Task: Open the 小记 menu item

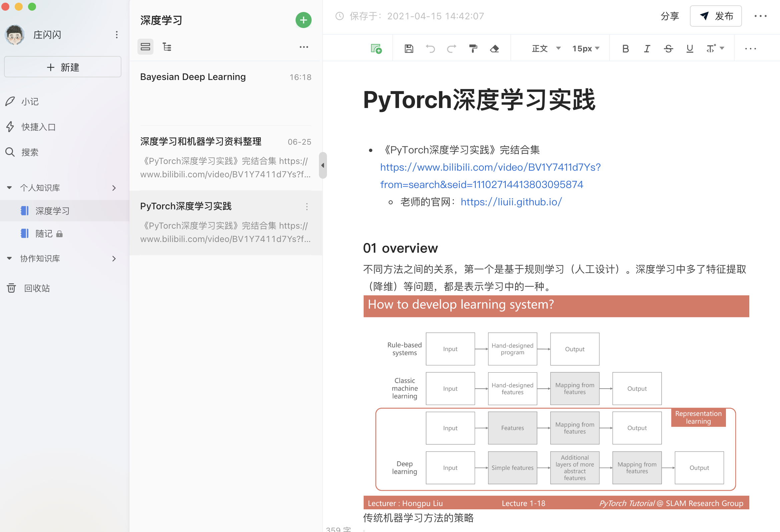Action: coord(30,101)
